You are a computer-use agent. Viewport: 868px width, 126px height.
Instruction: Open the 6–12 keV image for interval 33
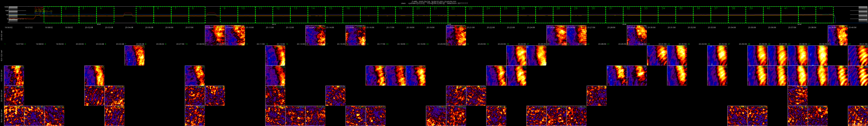coord(657,56)
